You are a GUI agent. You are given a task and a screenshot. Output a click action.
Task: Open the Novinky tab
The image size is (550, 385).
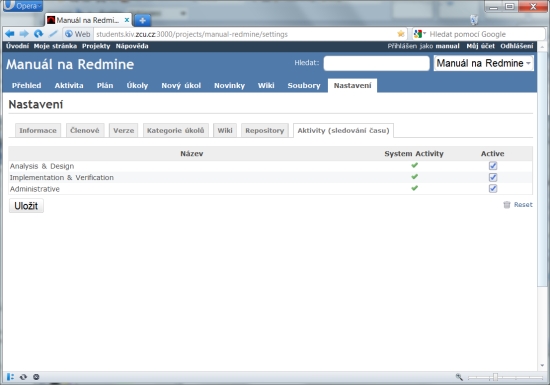(x=229, y=86)
